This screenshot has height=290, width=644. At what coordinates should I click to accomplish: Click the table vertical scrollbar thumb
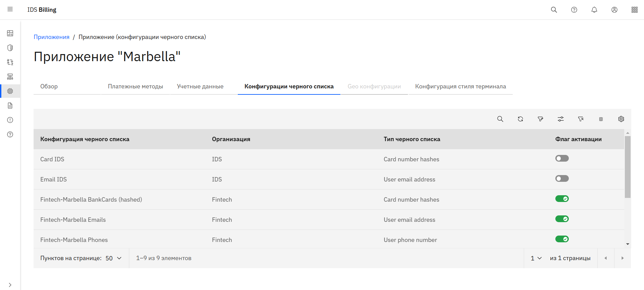(x=628, y=167)
